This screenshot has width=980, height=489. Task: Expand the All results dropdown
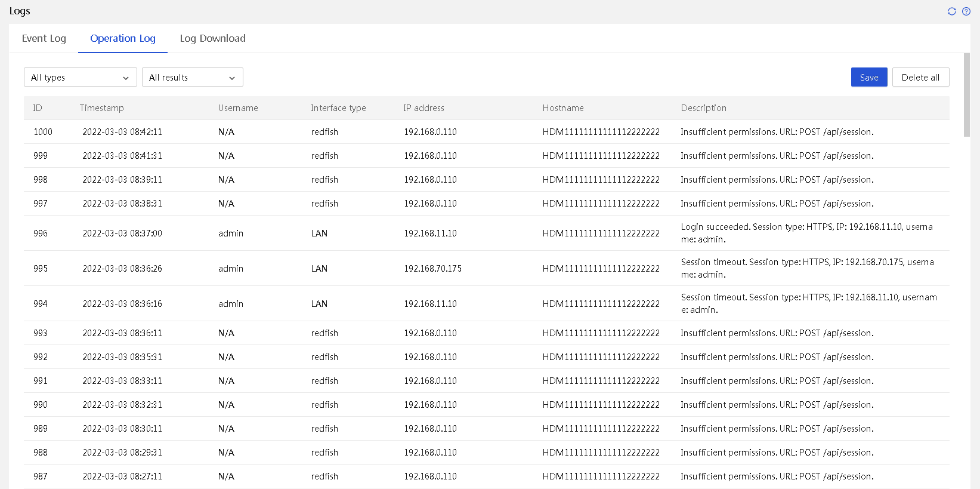click(x=193, y=77)
